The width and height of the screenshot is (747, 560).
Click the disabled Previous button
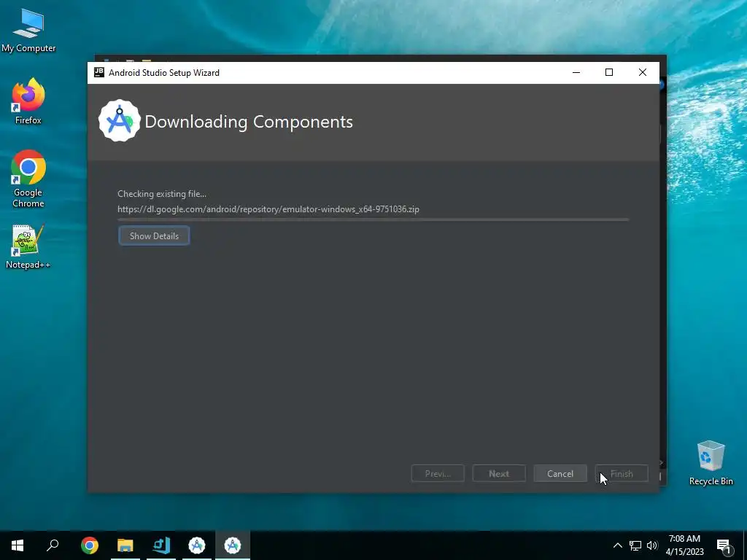(x=438, y=474)
